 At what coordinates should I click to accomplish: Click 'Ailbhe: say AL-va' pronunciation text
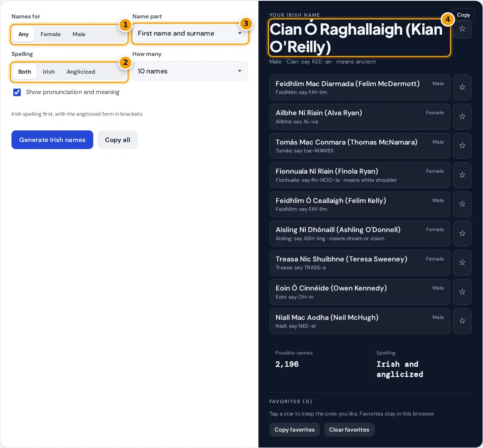[x=297, y=121]
